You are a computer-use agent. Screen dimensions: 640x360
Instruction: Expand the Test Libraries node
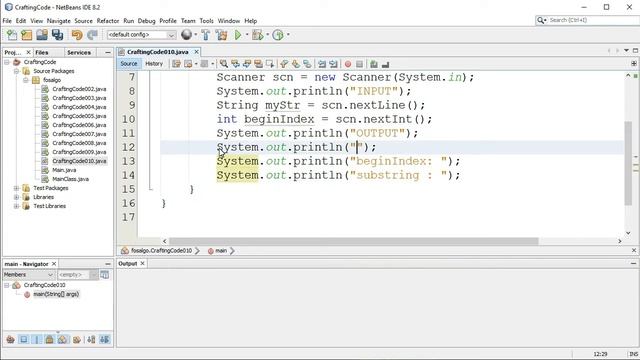tap(16, 206)
